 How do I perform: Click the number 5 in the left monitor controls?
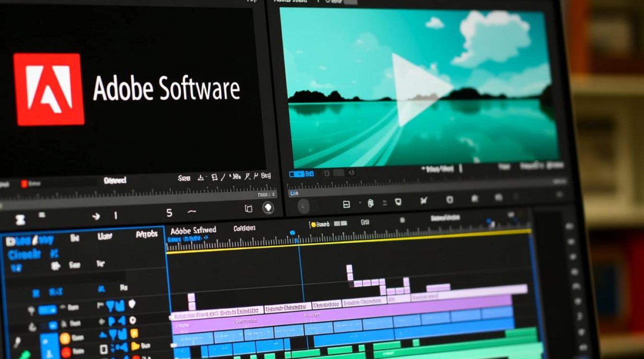169,213
